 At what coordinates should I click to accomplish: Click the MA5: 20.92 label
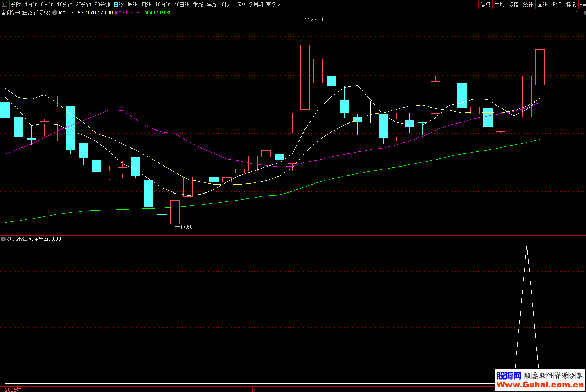point(71,13)
